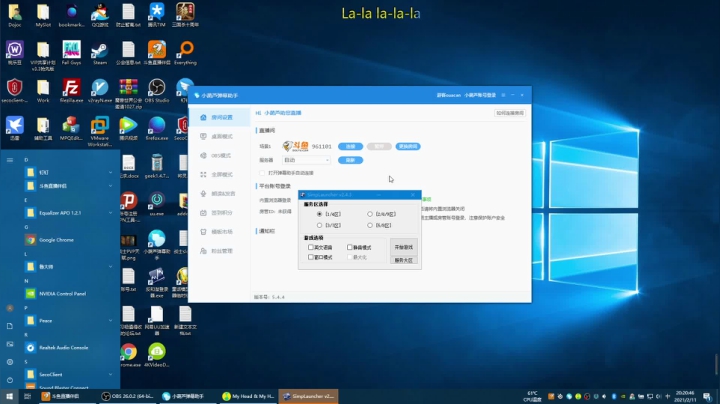Click the Pictures icon in Start menu rail
The width and height of the screenshot is (720, 404).
pyautogui.click(x=10, y=344)
